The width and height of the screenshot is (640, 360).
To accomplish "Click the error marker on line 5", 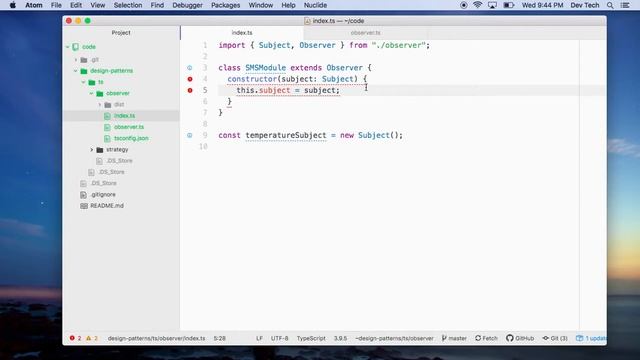I will coord(190,90).
